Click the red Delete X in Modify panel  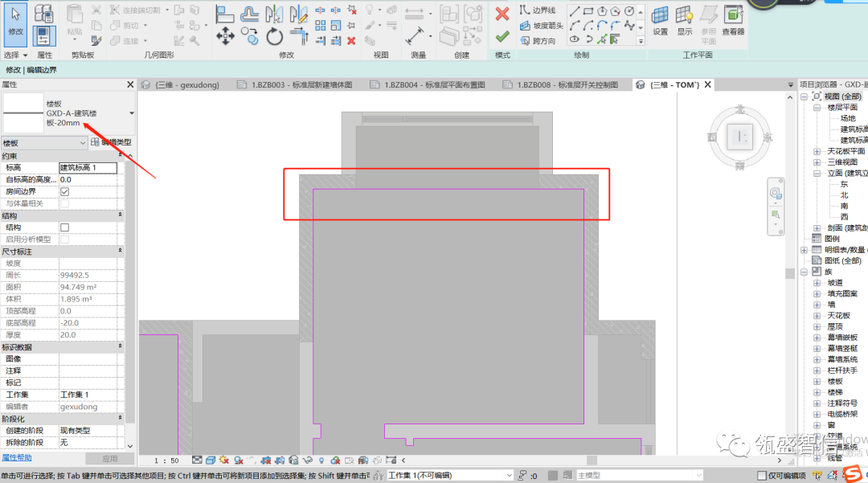pyautogui.click(x=351, y=41)
